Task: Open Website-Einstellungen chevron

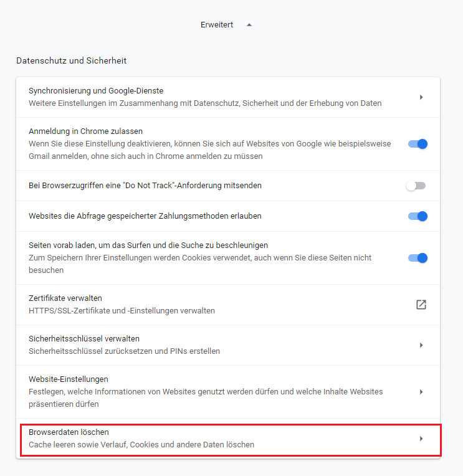Action: (421, 392)
